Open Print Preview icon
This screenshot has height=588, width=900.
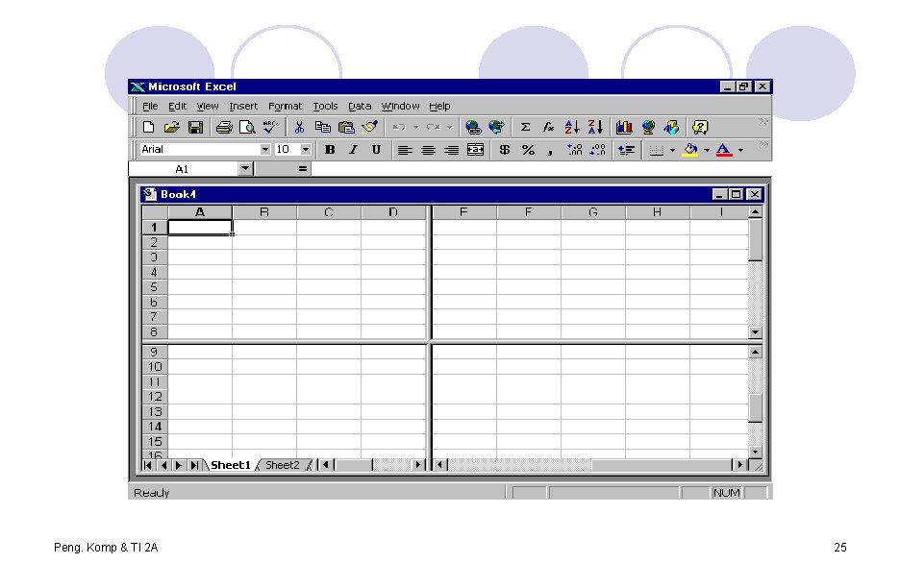[x=247, y=127]
